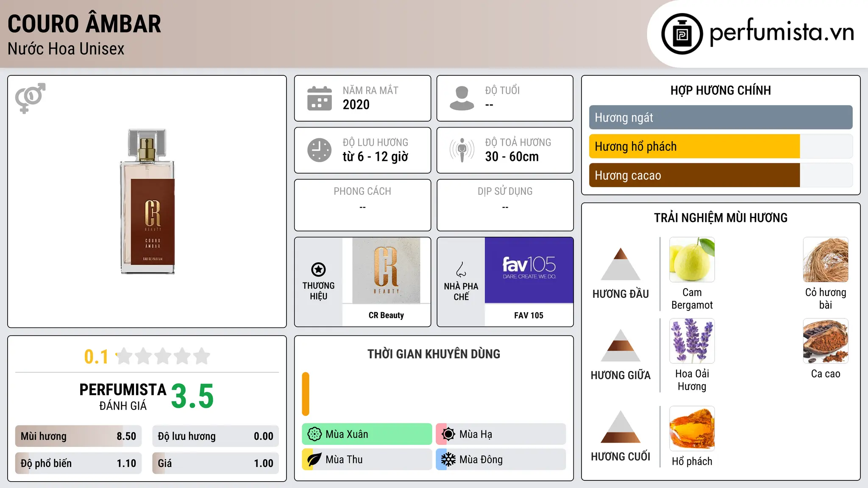Click the sillage projection body icon
The image size is (868, 488).
click(462, 150)
